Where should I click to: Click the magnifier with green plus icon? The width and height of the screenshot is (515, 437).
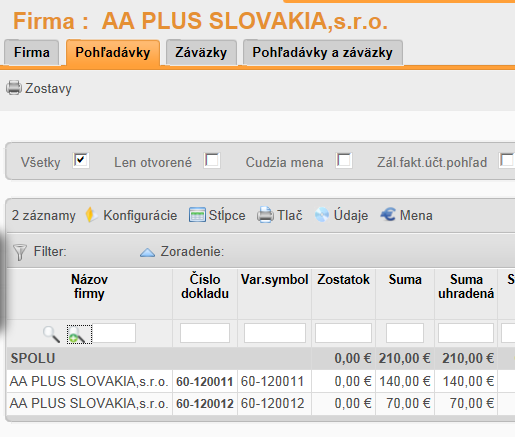coord(79,334)
